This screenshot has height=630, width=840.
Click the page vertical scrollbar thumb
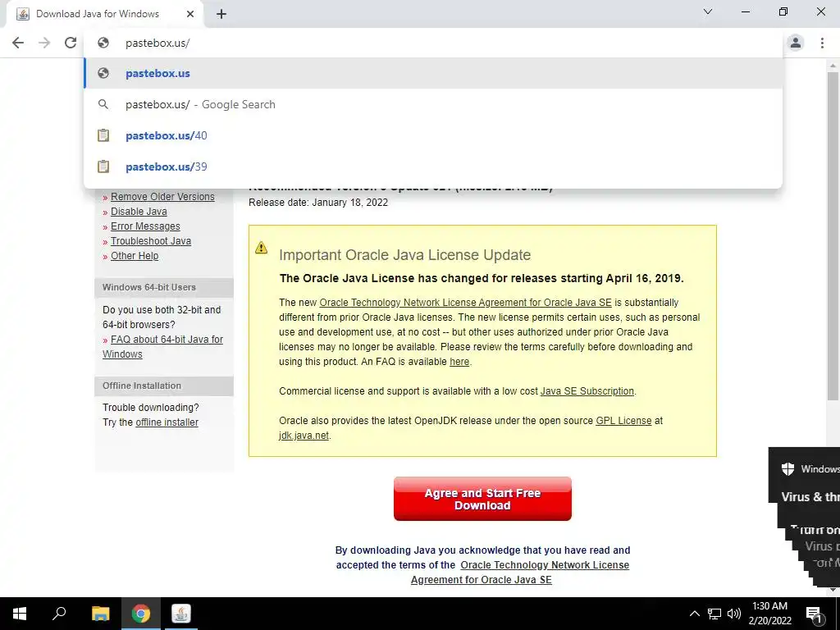833,235
